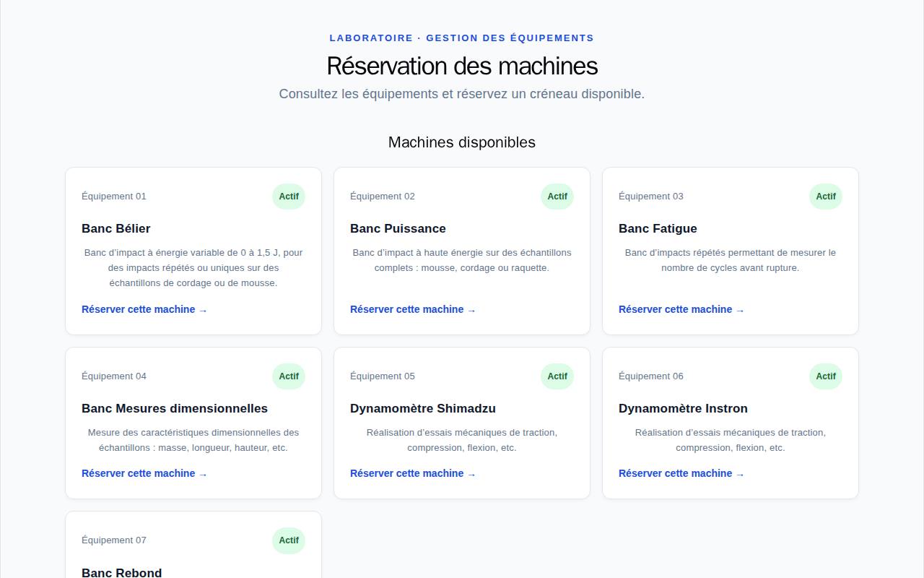Image resolution: width=924 pixels, height=578 pixels.
Task: Click the Machines disponibles heading
Action: coord(462,142)
